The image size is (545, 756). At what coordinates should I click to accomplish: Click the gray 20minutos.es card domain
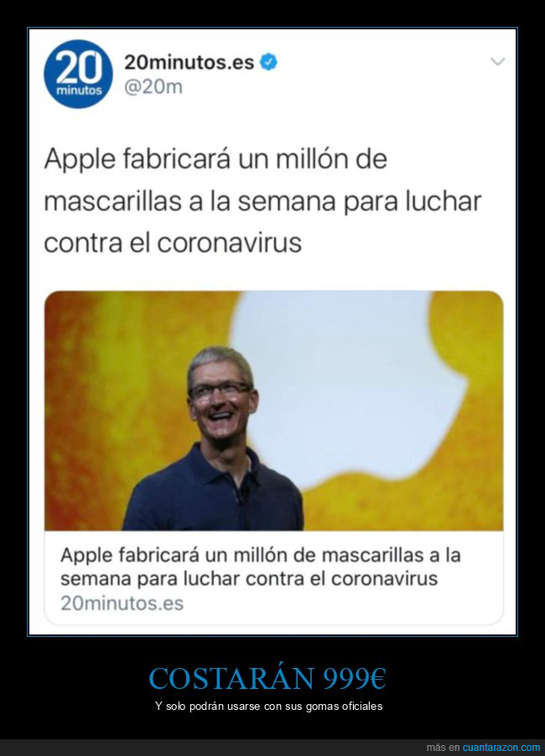[x=122, y=603]
